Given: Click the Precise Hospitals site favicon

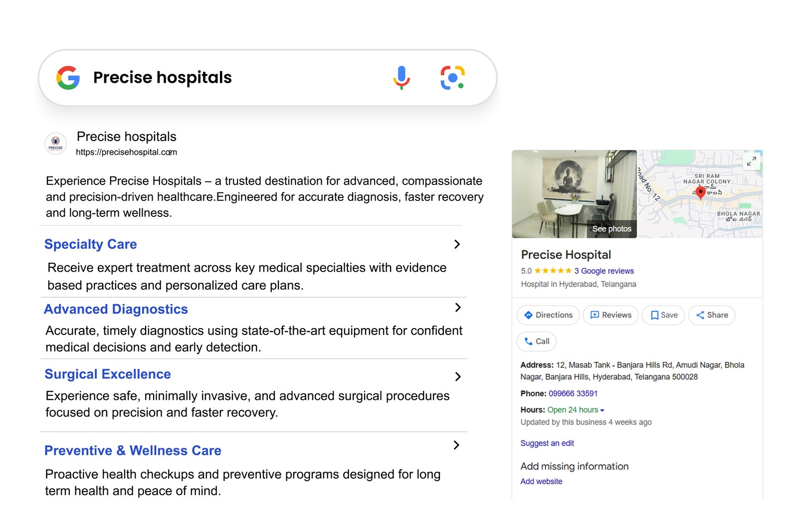Looking at the screenshot, I should click(x=56, y=144).
